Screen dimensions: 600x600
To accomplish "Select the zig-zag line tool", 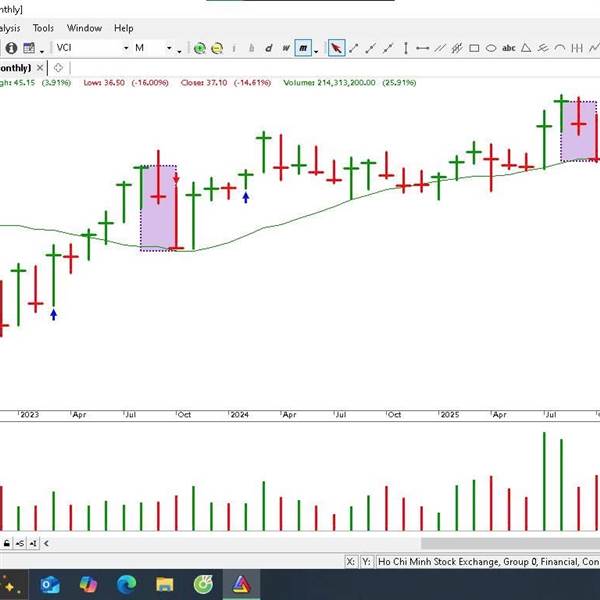I will coord(594,48).
